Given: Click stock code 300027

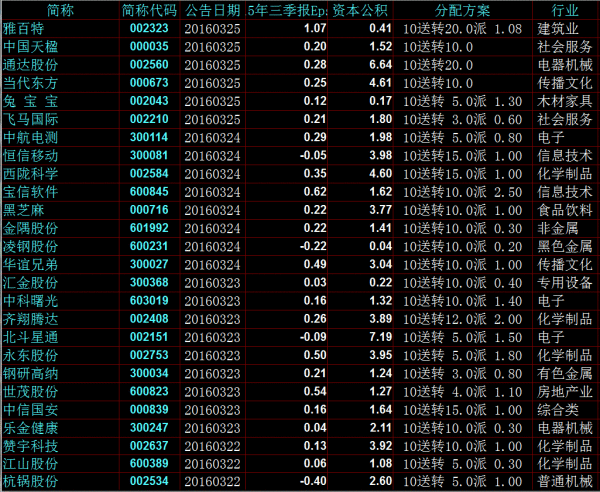Looking at the screenshot, I should click(149, 264).
